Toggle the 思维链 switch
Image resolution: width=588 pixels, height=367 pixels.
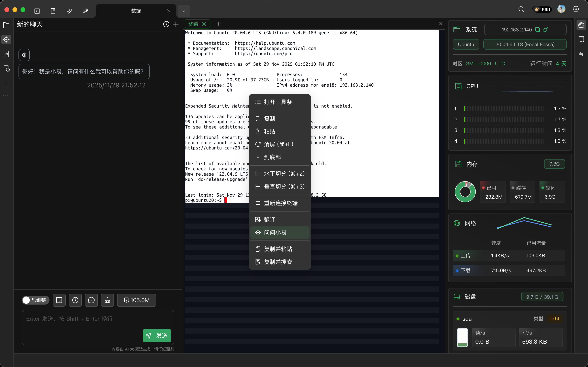point(35,300)
